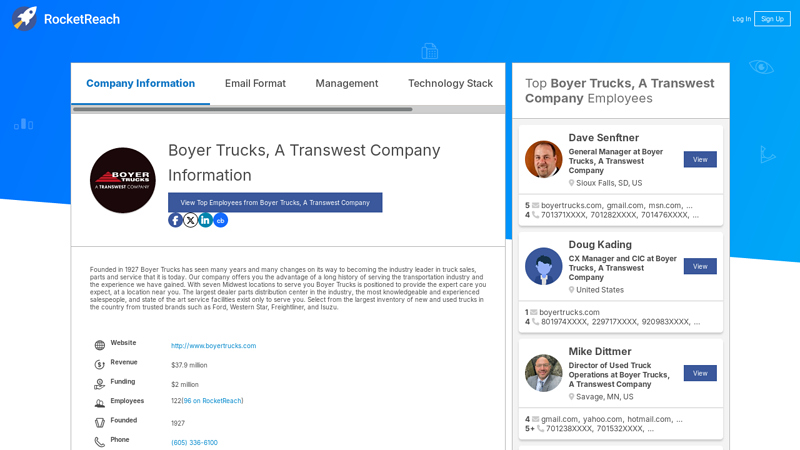Click the Boyer Trucks company logo
The height and width of the screenshot is (450, 800).
coord(123,180)
